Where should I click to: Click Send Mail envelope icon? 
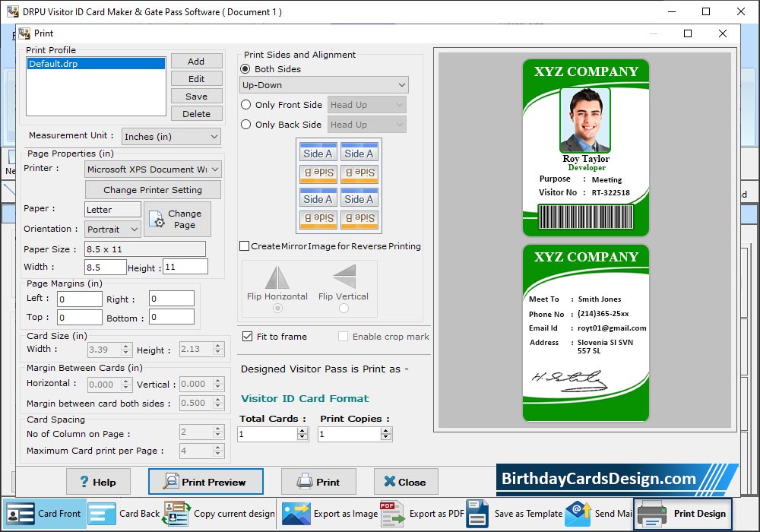[578, 514]
